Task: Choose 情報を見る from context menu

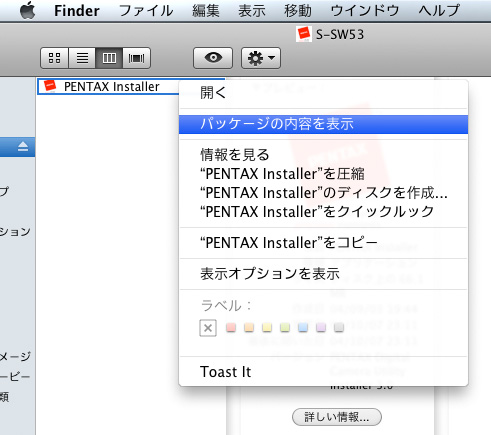Action: point(323,155)
